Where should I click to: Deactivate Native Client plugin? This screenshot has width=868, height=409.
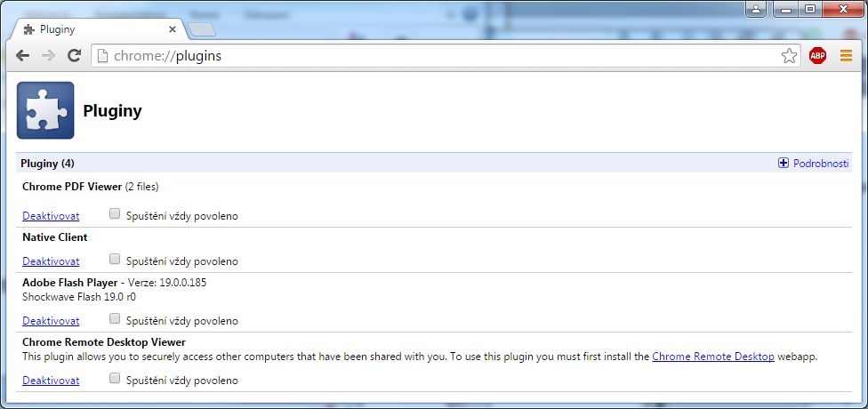[51, 261]
